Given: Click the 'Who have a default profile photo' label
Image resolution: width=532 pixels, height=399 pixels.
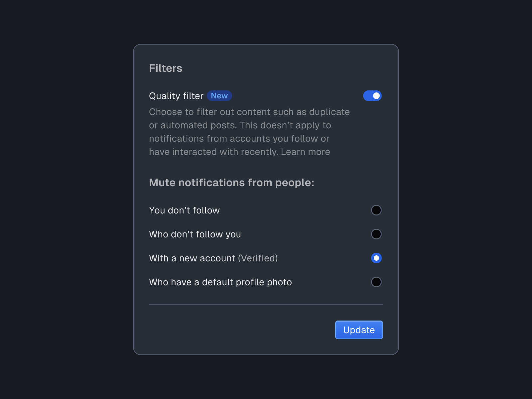Looking at the screenshot, I should pos(220,282).
